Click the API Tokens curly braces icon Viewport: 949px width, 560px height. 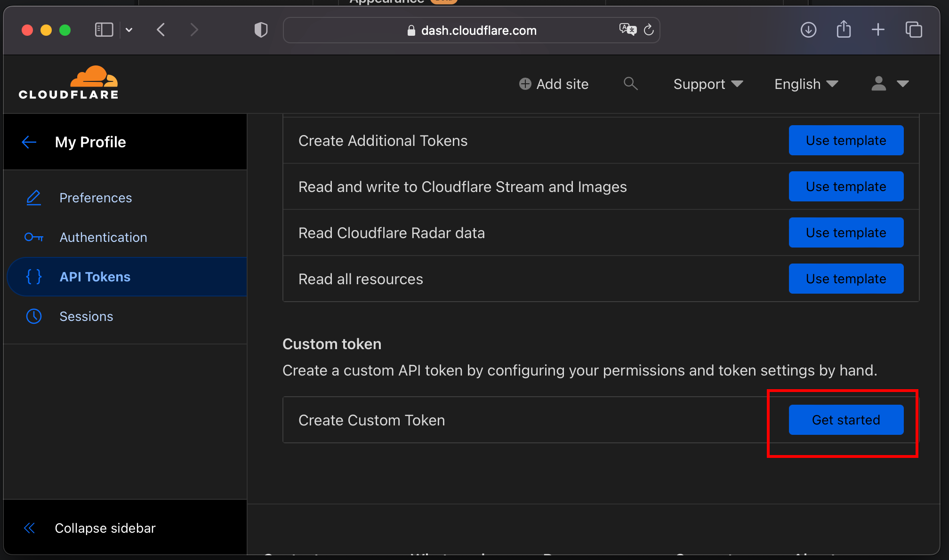tap(34, 276)
